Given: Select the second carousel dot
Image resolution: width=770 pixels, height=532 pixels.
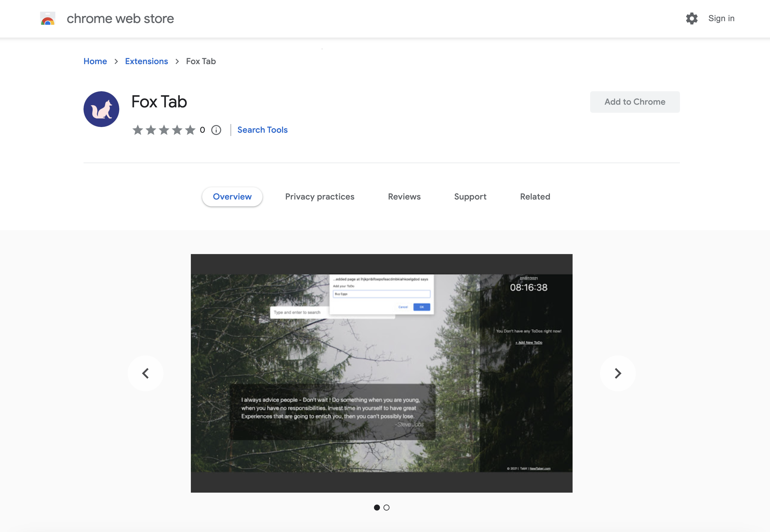Looking at the screenshot, I should tap(386, 507).
